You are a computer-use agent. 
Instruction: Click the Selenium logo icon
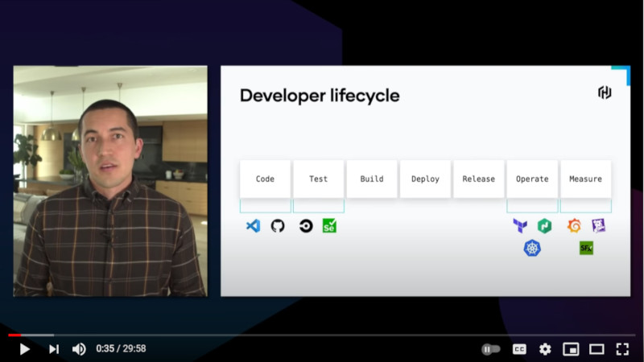[329, 225]
